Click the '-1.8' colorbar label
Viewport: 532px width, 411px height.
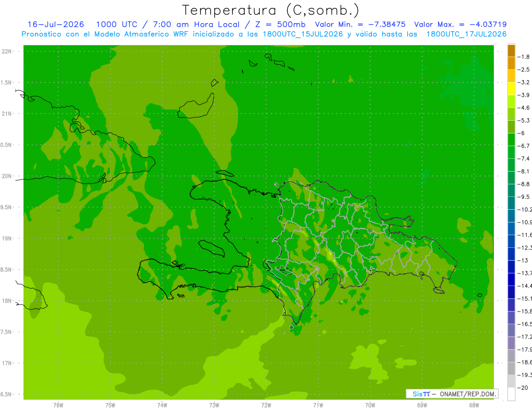[x=523, y=57]
